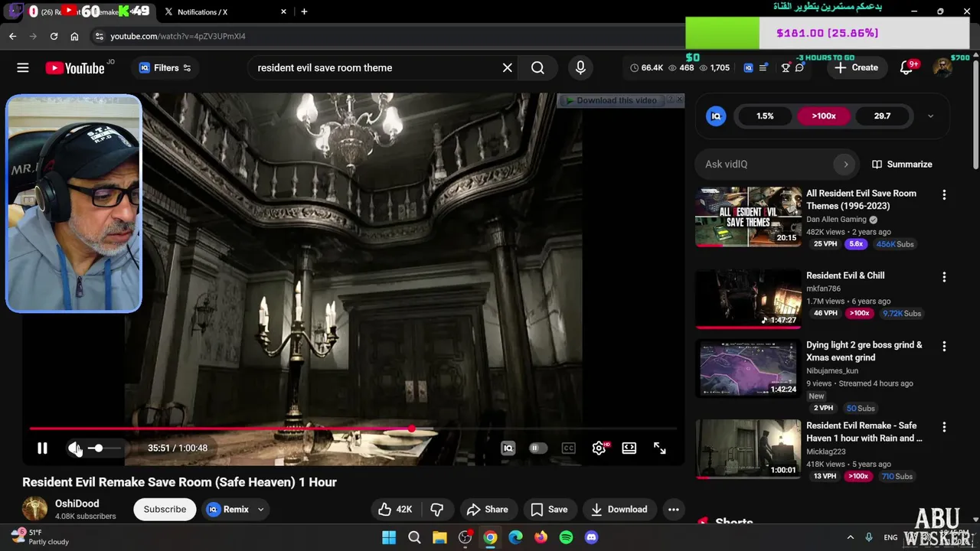980x551 pixels.
Task: Adjust the volume slider
Action: tap(103, 448)
